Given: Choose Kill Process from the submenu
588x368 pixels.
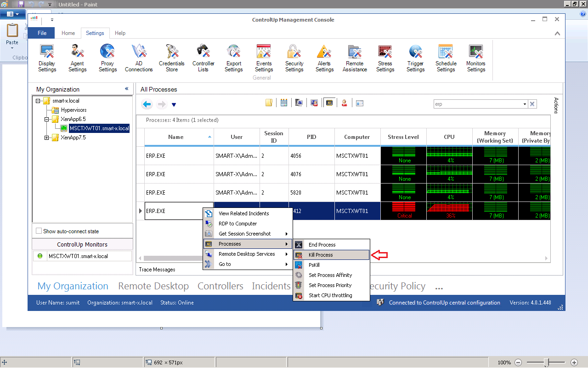Looking at the screenshot, I should point(332,255).
